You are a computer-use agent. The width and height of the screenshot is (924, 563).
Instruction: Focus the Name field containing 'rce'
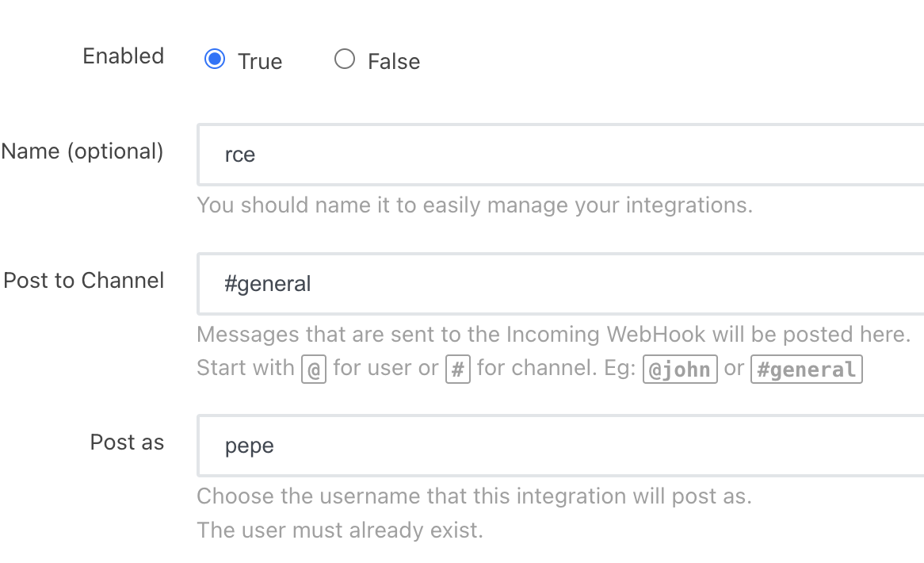coord(555,155)
